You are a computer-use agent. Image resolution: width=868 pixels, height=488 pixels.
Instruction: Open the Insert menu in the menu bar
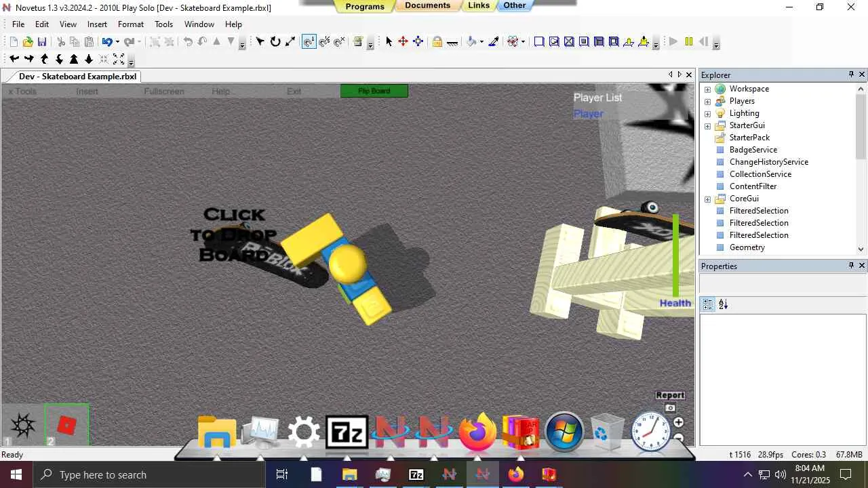coord(97,24)
